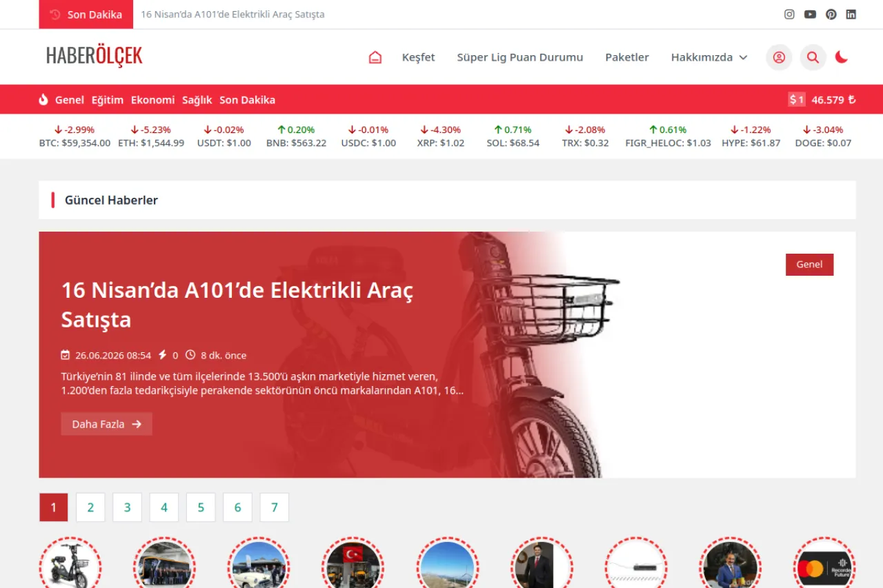The width and height of the screenshot is (883, 588).
Task: Click the XRP: $1.02 price
Action: click(x=441, y=143)
